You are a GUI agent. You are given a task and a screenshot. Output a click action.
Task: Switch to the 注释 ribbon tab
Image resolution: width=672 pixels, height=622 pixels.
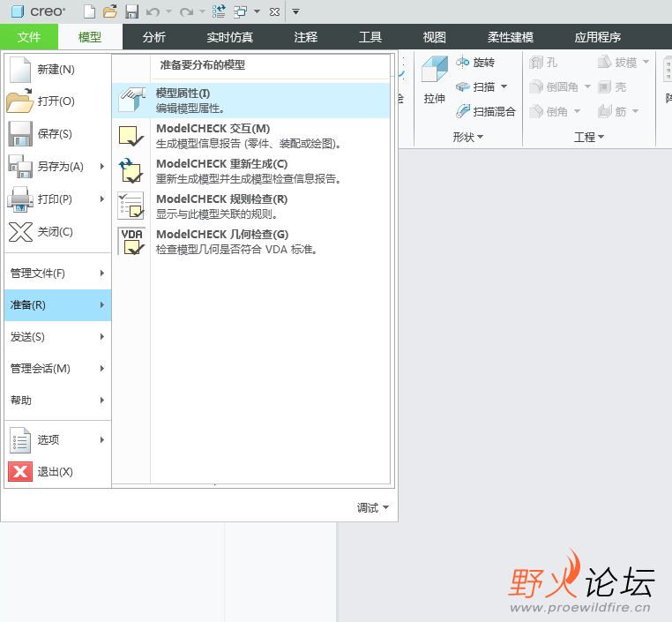pos(306,37)
